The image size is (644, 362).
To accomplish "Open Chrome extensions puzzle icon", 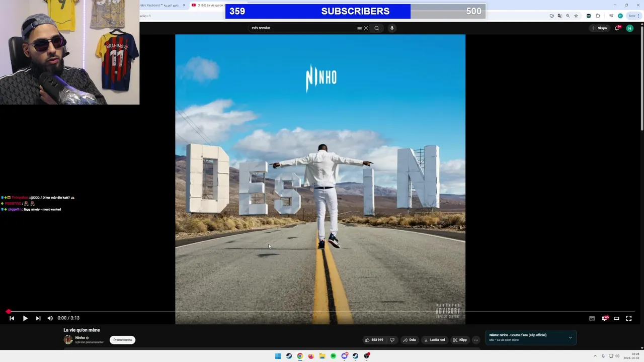I will pos(598,16).
